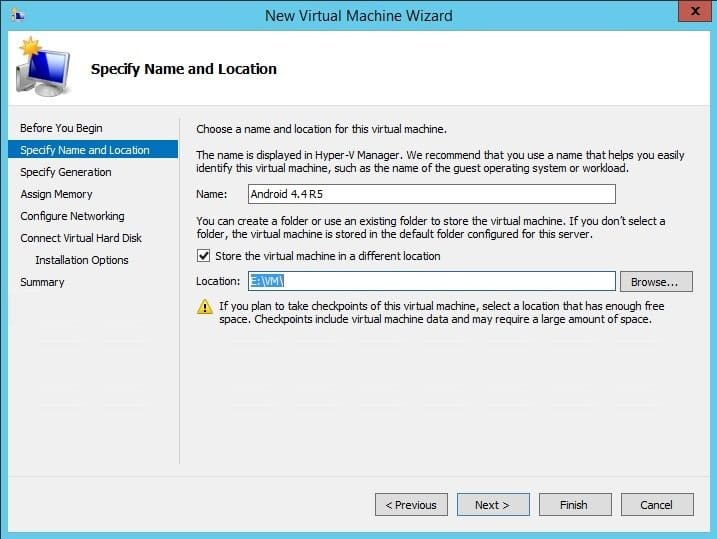Image resolution: width=717 pixels, height=539 pixels.
Task: Click paragraph about name displayed in Hyper-V Manager
Action: click(440, 161)
